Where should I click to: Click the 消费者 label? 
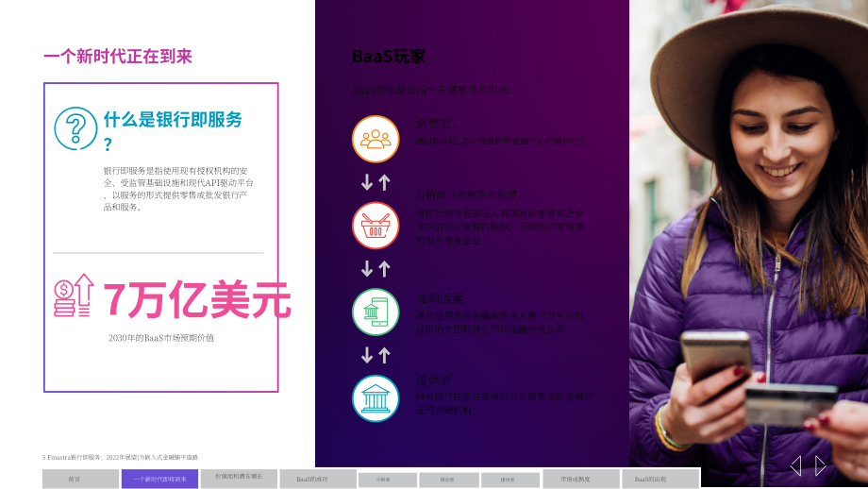click(x=438, y=124)
